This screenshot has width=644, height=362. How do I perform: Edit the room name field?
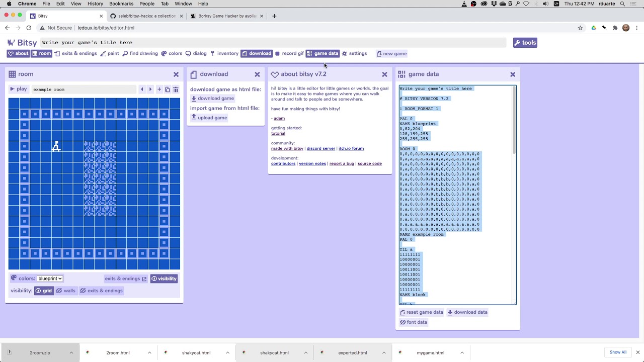tap(84, 89)
